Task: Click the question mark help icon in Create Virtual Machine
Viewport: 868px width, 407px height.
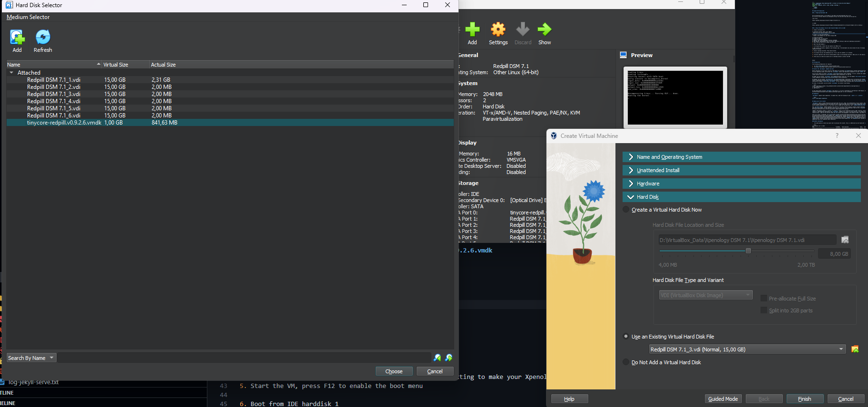Action: (837, 136)
